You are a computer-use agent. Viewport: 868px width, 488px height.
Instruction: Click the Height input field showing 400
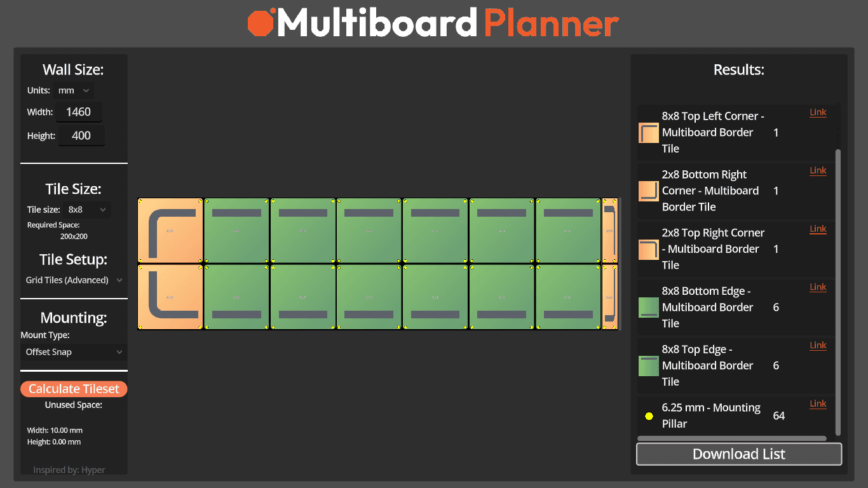tap(81, 135)
